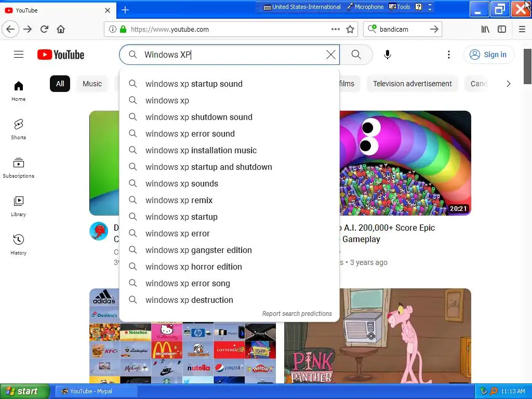Choose suggestion windows xp installation music
The width and height of the screenshot is (532, 399).
click(x=229, y=150)
